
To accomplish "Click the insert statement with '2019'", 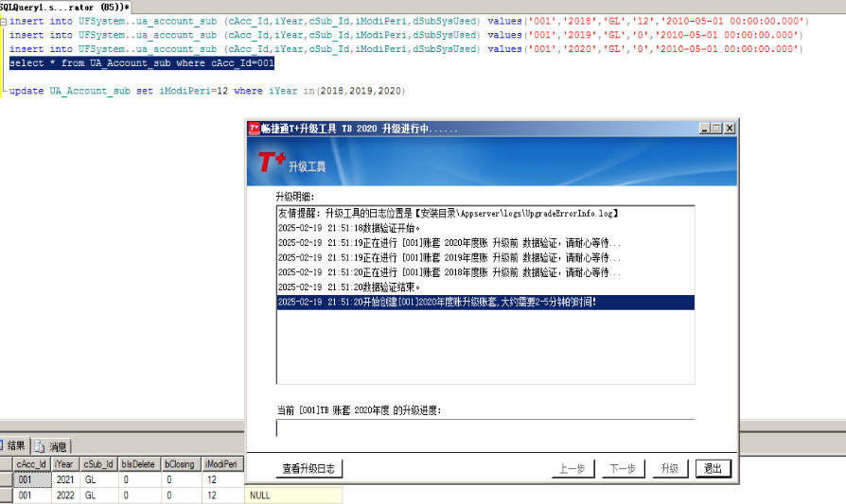I will point(406,36).
